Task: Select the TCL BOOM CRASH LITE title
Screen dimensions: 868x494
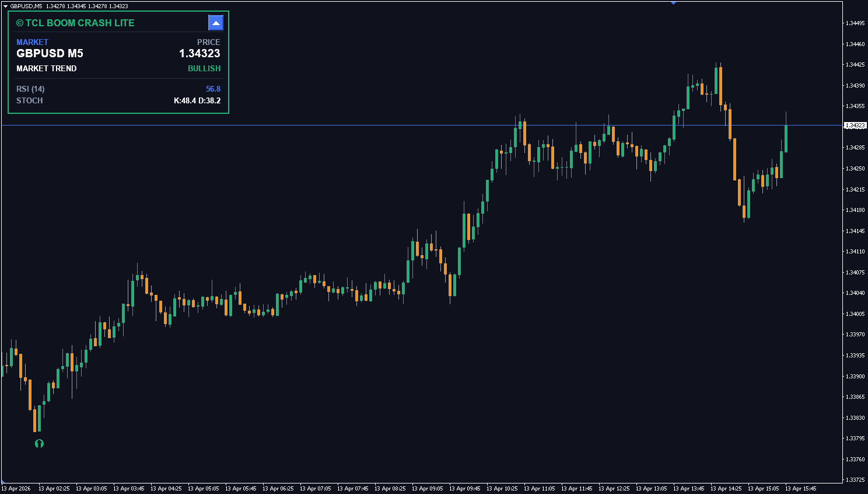Action: 80,23
